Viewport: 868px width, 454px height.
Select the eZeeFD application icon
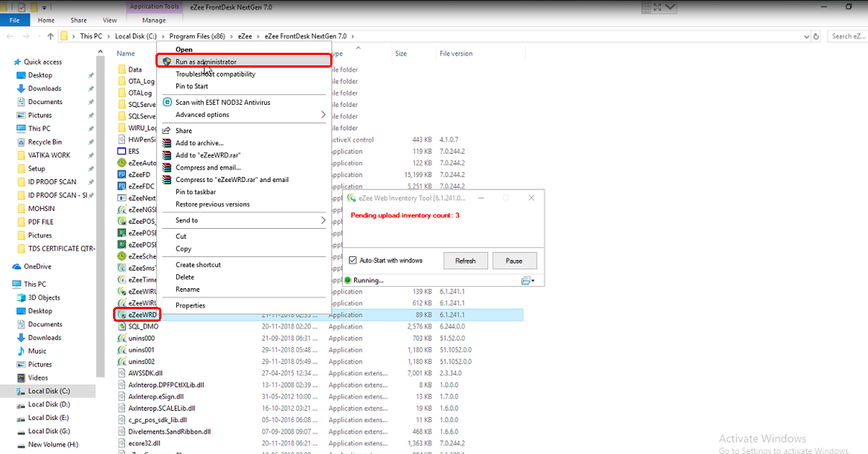tap(122, 175)
